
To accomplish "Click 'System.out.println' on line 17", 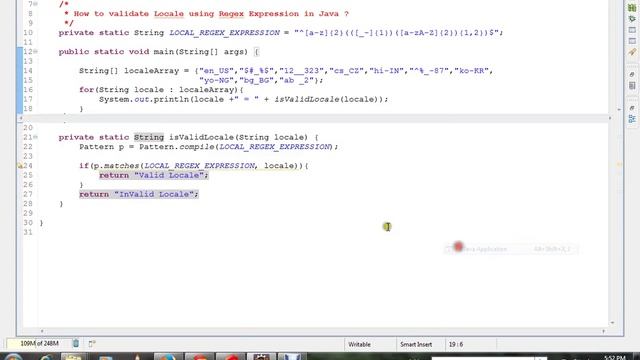I will click(x=144, y=100).
